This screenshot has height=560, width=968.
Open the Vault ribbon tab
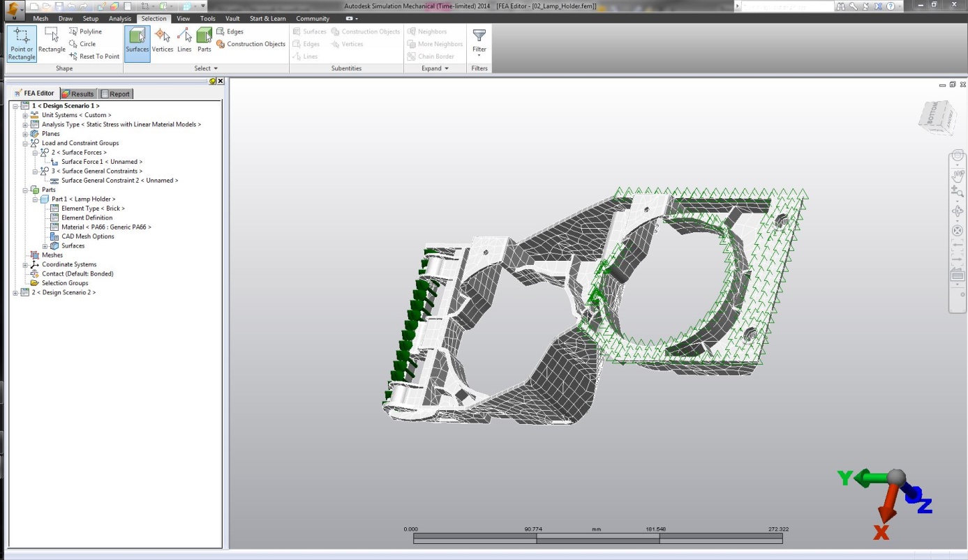(x=232, y=19)
